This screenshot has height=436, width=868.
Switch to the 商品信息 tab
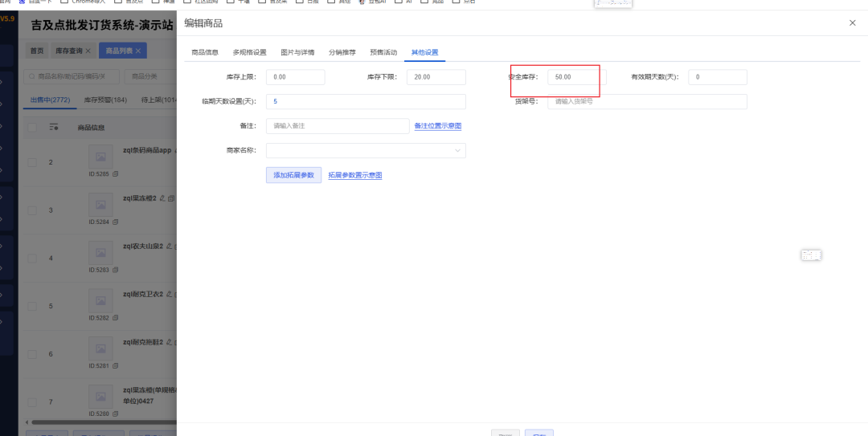click(205, 52)
